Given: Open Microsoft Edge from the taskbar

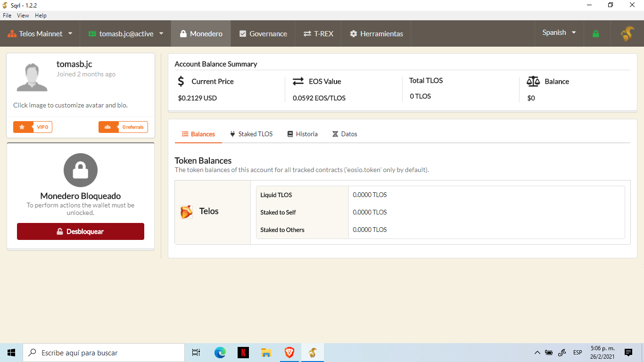Looking at the screenshot, I should (x=220, y=353).
